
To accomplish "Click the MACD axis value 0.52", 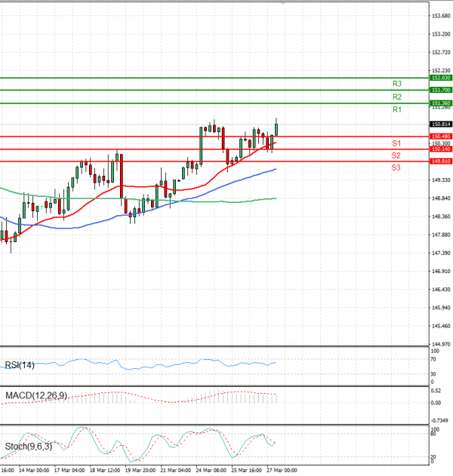I will (x=436, y=391).
